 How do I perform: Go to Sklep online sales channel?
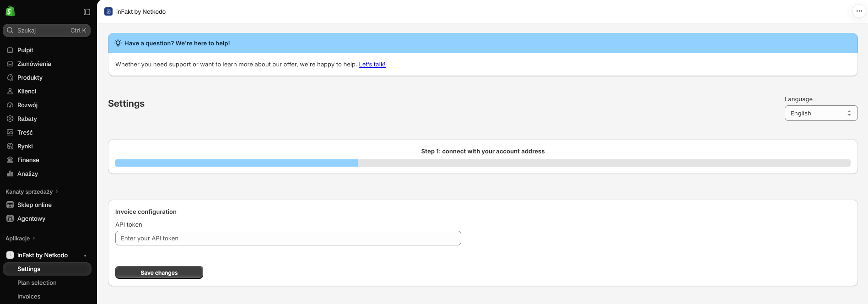pyautogui.click(x=47, y=205)
